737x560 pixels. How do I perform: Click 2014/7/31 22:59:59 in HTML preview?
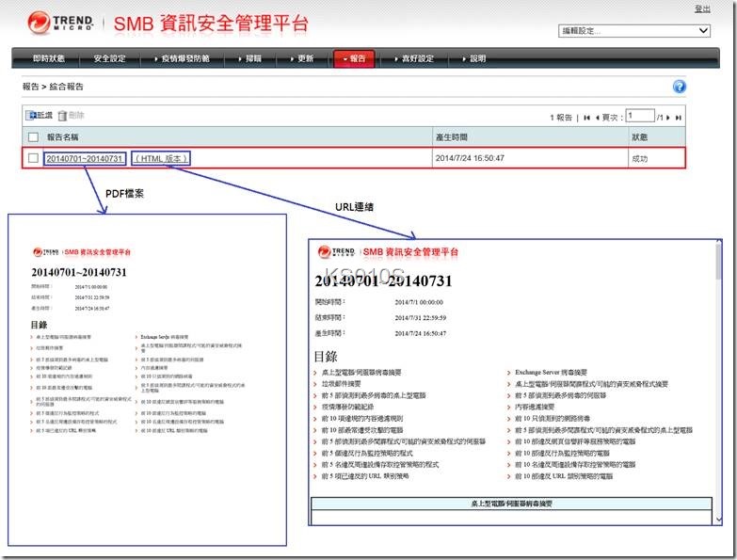(420, 318)
